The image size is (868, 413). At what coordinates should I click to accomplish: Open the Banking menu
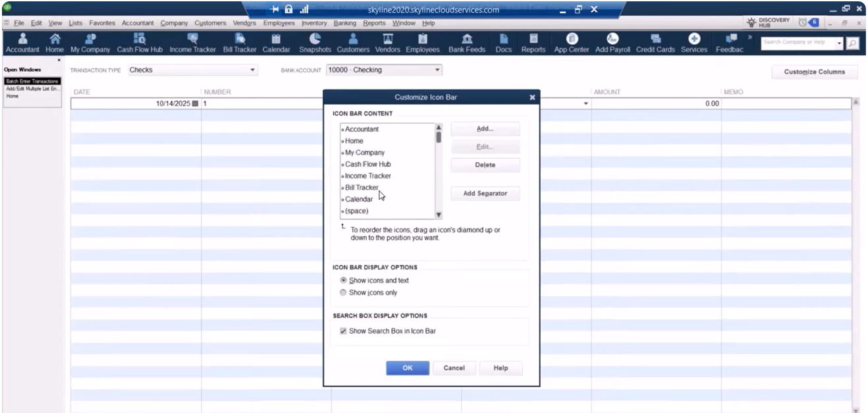[x=344, y=24]
